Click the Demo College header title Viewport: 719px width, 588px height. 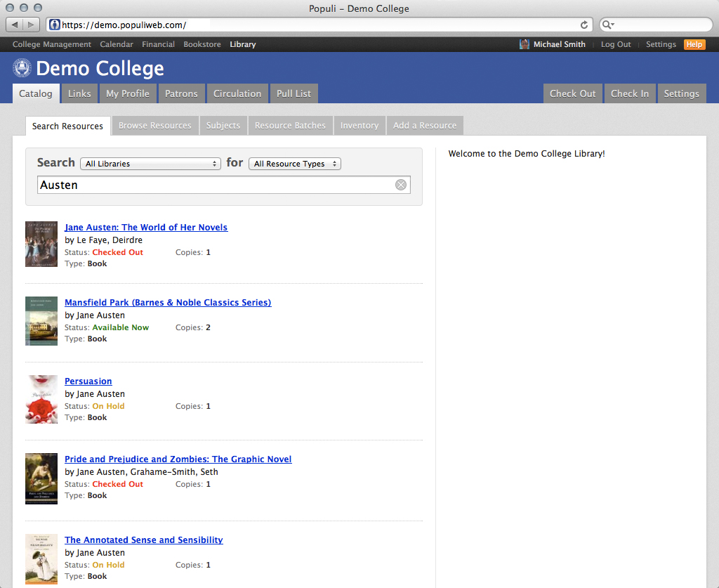click(x=100, y=68)
